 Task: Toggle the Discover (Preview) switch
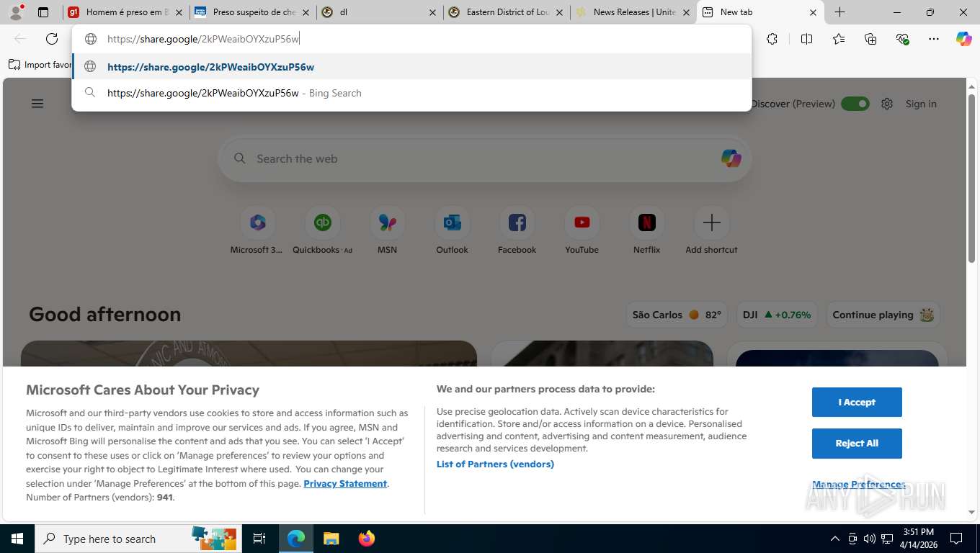[x=855, y=104]
